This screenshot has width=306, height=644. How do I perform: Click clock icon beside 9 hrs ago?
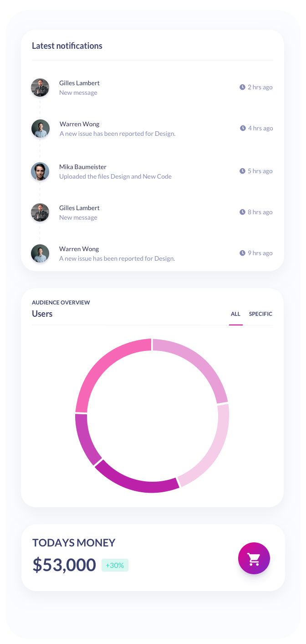243,253
